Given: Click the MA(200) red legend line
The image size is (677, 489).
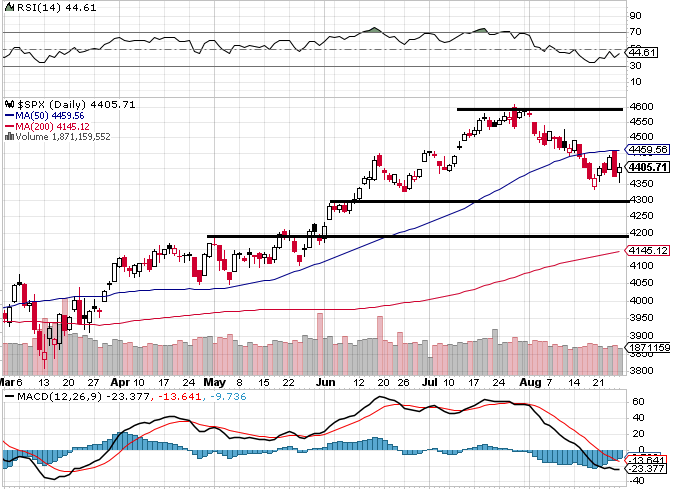Looking at the screenshot, I should pos(9,126).
